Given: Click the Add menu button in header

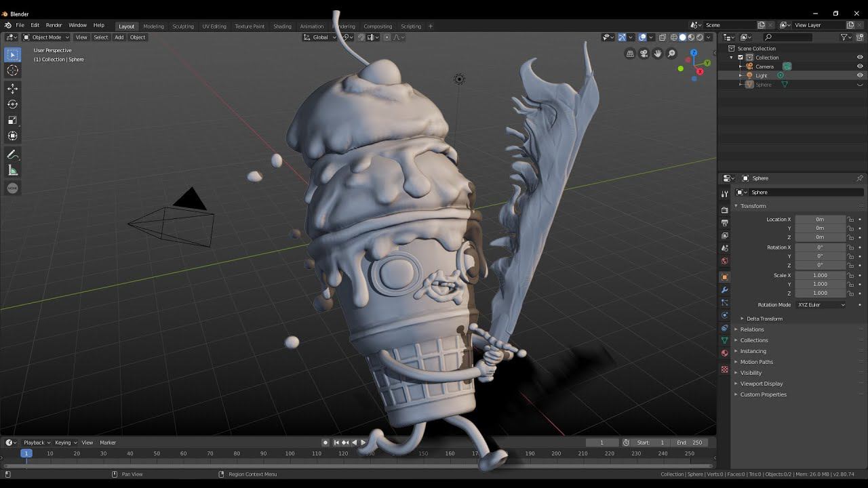Looking at the screenshot, I should tap(119, 37).
